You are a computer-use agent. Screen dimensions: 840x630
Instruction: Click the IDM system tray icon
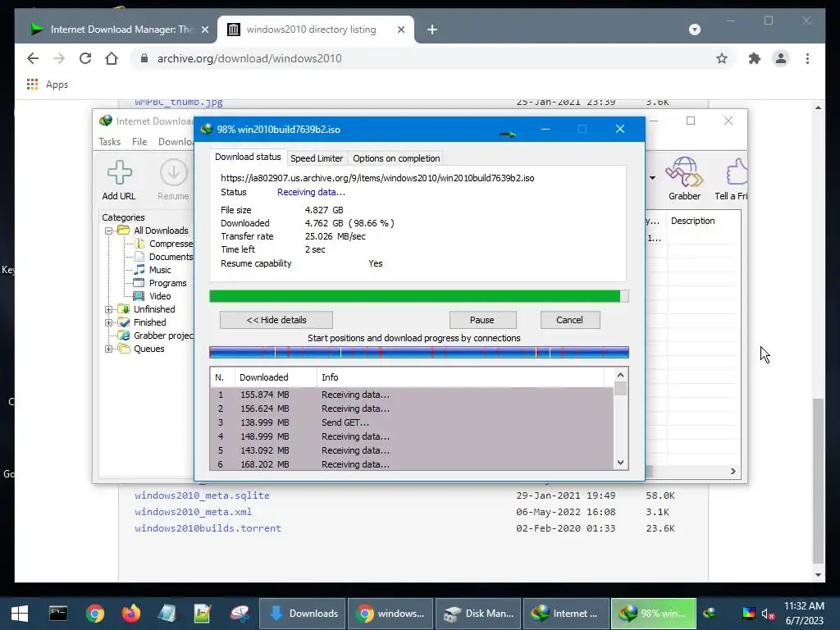[710, 613]
